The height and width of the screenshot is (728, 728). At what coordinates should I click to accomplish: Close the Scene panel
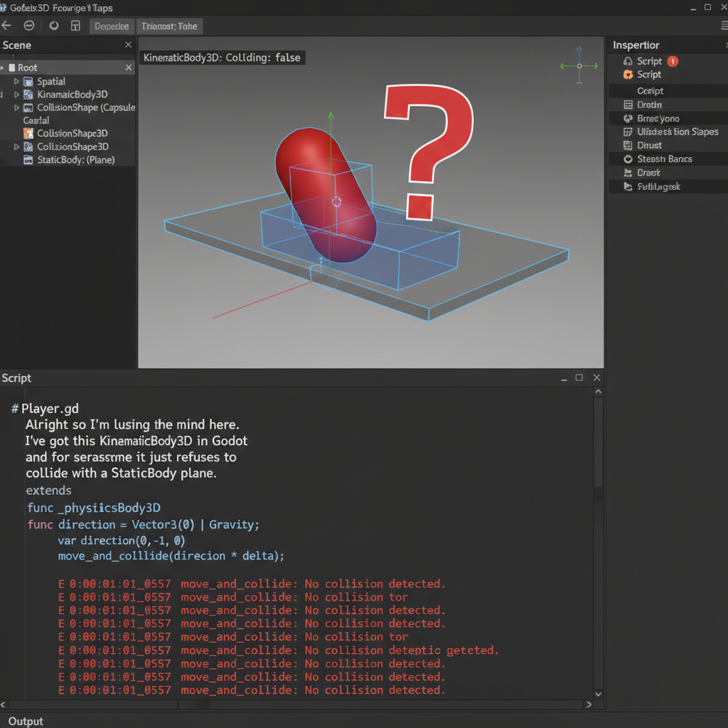129,45
